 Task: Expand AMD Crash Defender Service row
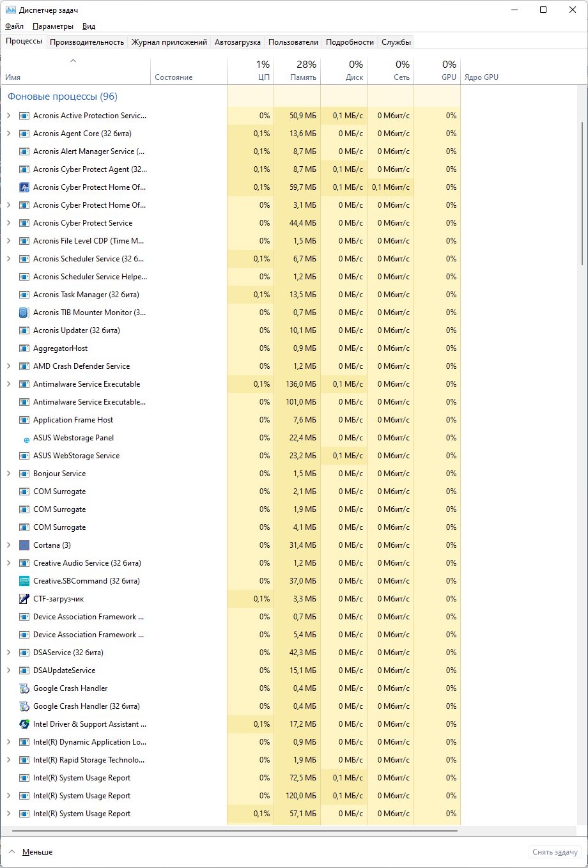coord(8,366)
